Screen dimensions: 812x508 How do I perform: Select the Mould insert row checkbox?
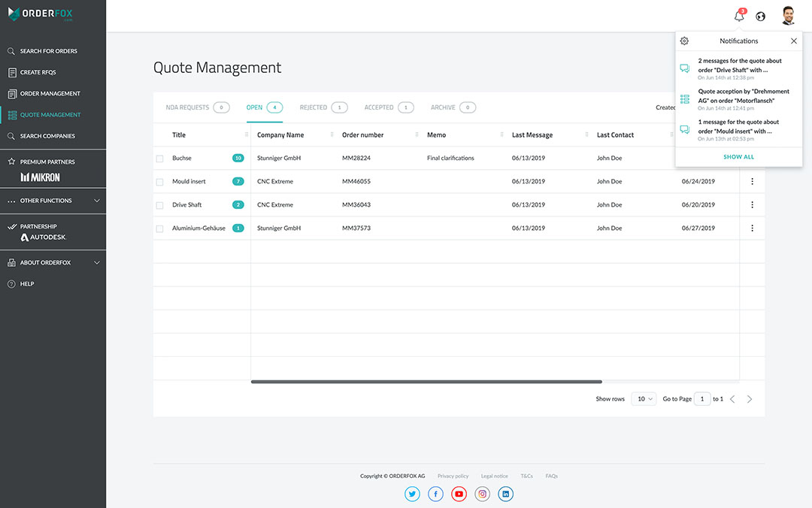[159, 182]
